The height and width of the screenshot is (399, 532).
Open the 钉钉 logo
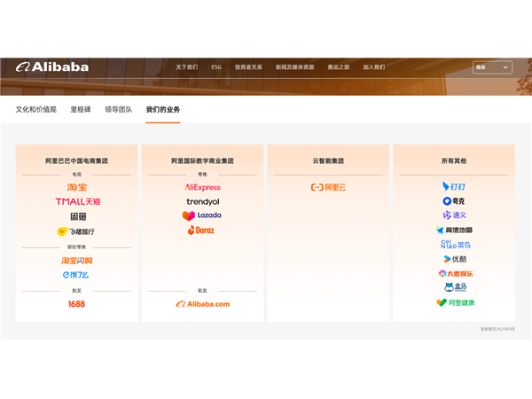coord(454,186)
